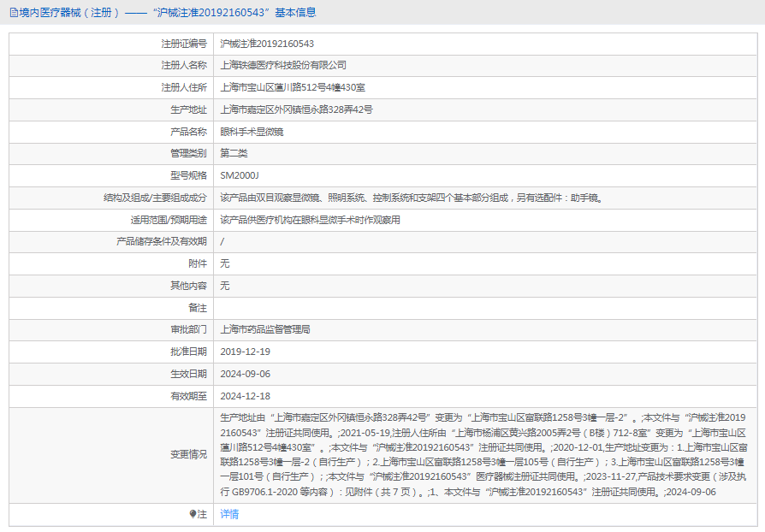Click the 变更情况 label cell

click(x=111, y=455)
